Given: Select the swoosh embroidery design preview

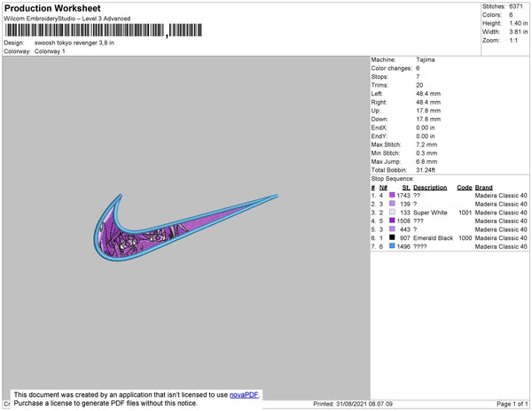Looking at the screenshot, I should (x=186, y=228).
